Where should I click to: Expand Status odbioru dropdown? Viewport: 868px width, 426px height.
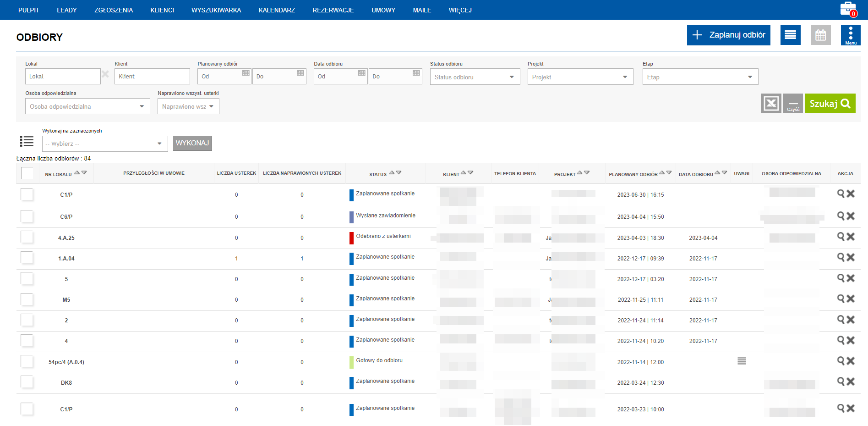475,77
